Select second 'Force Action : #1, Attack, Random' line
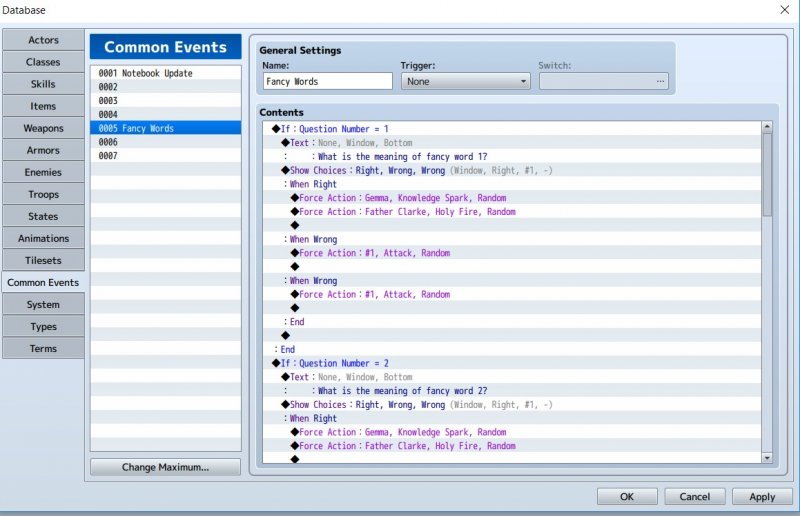800x516 pixels. pyautogui.click(x=512, y=294)
